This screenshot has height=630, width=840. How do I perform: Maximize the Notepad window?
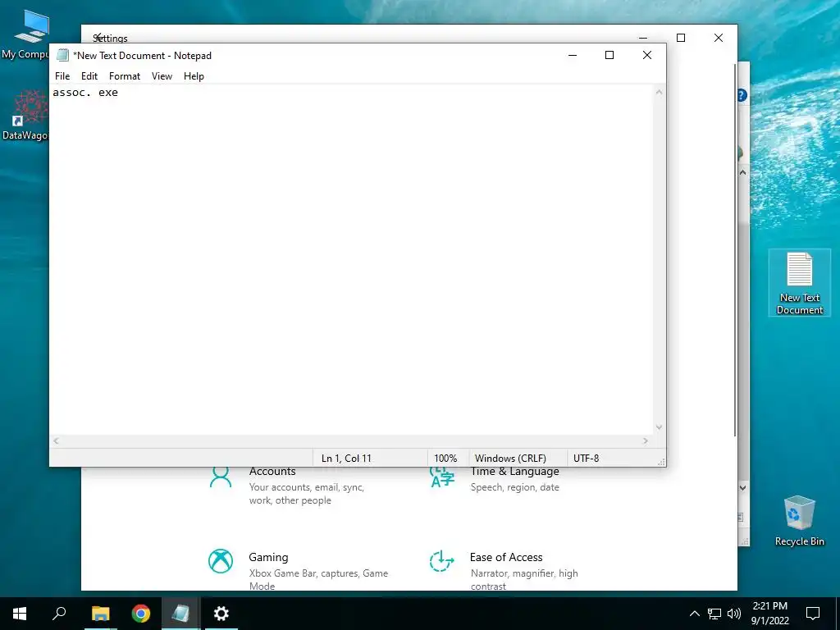pyautogui.click(x=609, y=55)
